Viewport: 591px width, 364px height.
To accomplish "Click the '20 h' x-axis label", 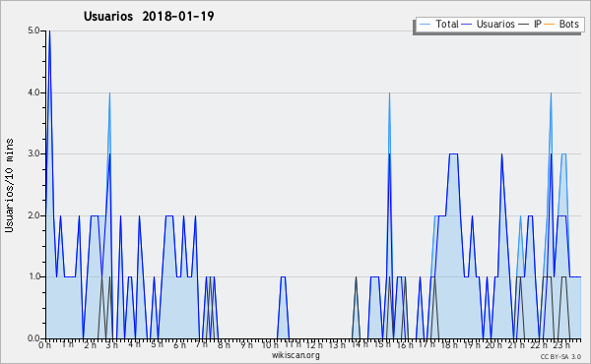I will [493, 344].
